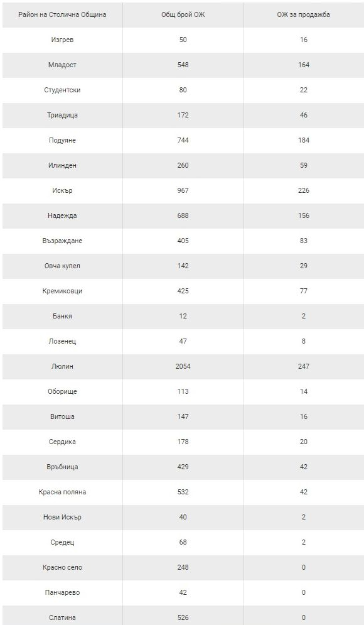Click the value 248 for Красно село
Viewport: 364px width, 625px height.
pyautogui.click(x=183, y=567)
